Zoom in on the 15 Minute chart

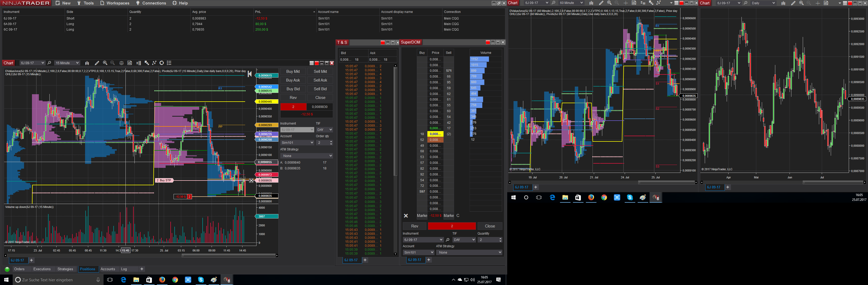tap(105, 63)
